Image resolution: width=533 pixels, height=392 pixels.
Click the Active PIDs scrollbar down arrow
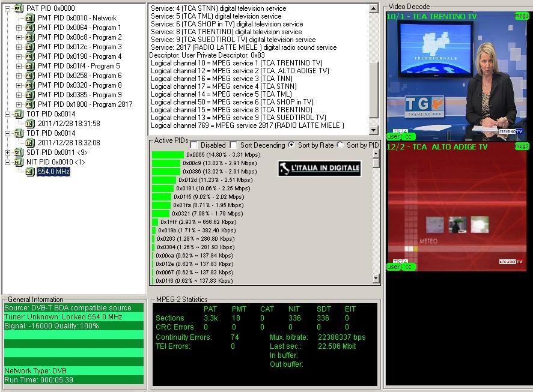[x=376, y=279]
